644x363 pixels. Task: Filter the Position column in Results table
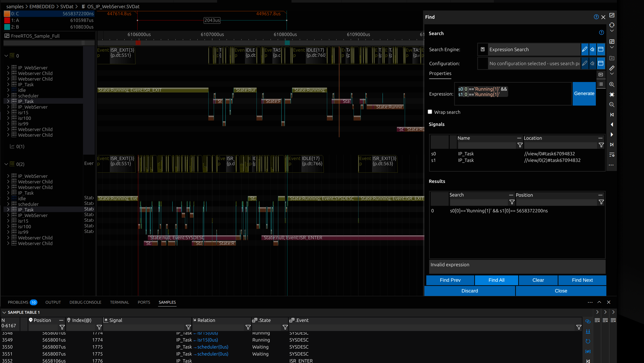pos(601,202)
